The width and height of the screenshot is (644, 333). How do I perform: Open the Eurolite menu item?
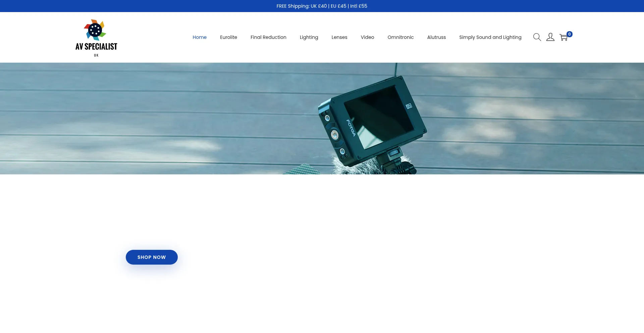(228, 37)
